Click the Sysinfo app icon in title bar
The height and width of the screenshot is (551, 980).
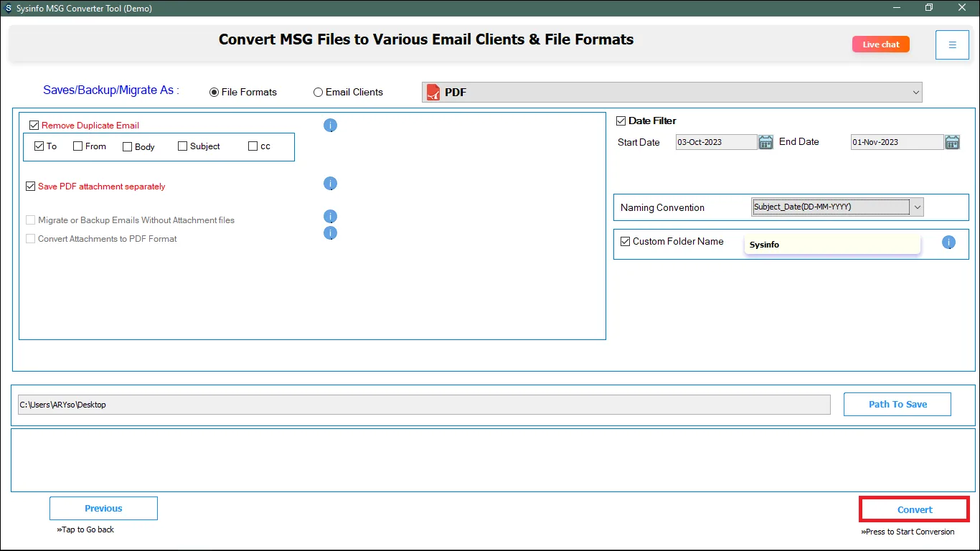coord(8,8)
